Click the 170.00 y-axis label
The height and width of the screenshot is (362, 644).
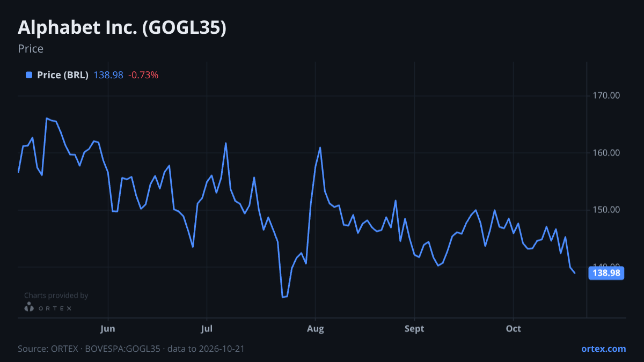608,95
